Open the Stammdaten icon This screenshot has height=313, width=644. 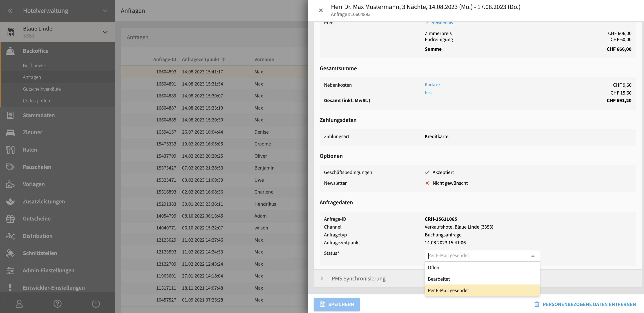10,115
